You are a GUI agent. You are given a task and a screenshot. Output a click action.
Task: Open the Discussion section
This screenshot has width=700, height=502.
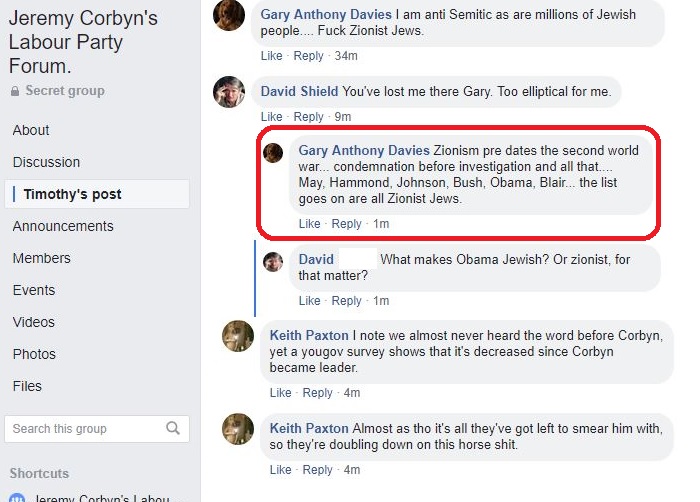46,162
